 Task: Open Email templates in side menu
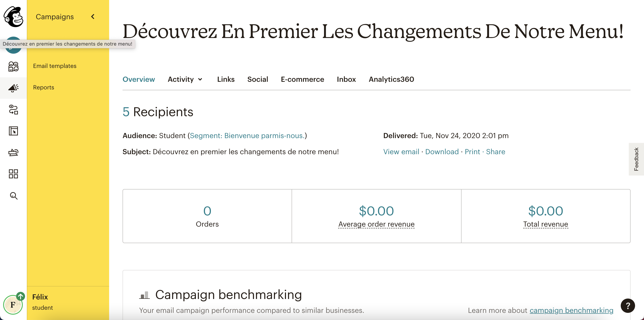(55, 66)
